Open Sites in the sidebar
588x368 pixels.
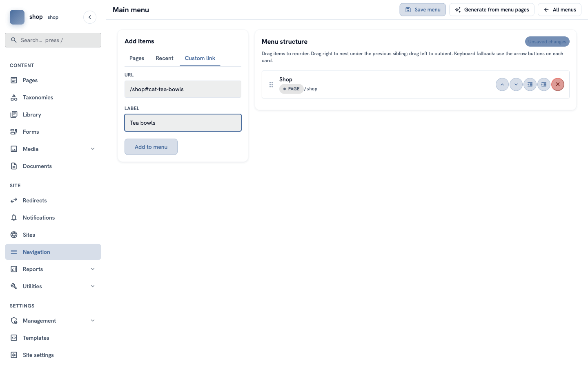click(53, 235)
